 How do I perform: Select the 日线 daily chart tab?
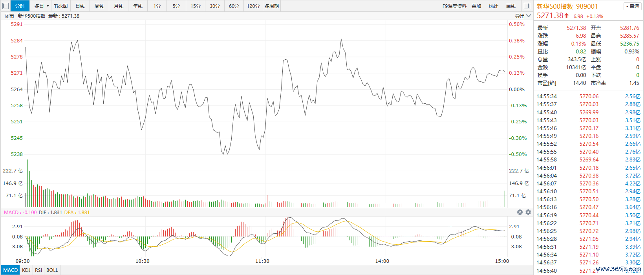[x=80, y=6]
